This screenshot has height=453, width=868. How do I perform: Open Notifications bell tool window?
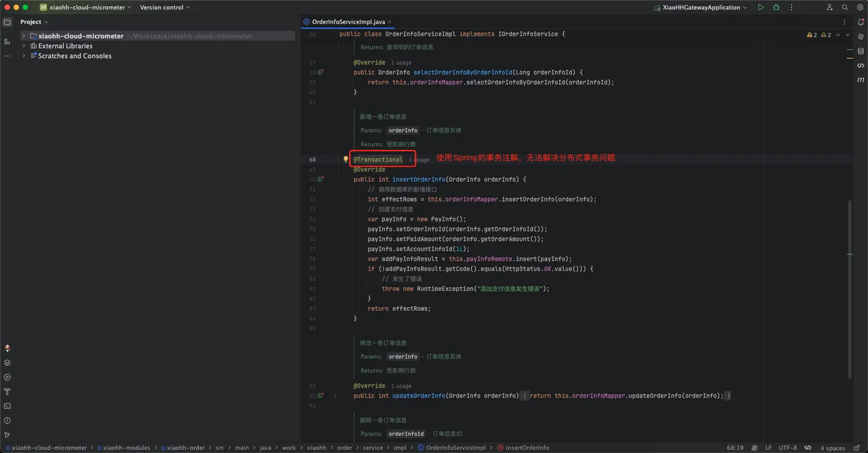(x=861, y=22)
